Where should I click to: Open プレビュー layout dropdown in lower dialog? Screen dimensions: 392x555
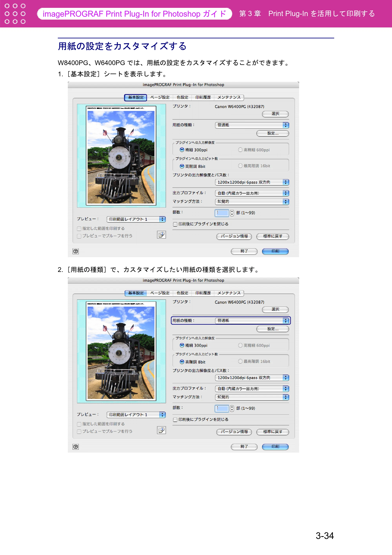coord(136,415)
